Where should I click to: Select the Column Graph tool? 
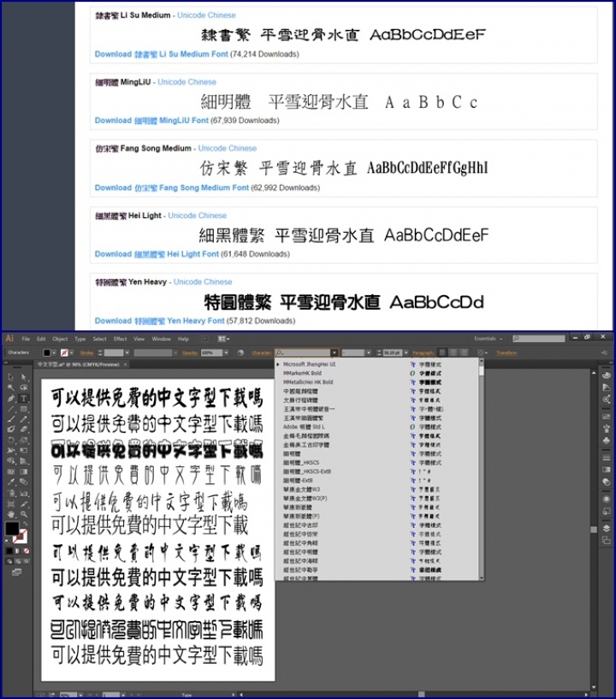[24, 493]
